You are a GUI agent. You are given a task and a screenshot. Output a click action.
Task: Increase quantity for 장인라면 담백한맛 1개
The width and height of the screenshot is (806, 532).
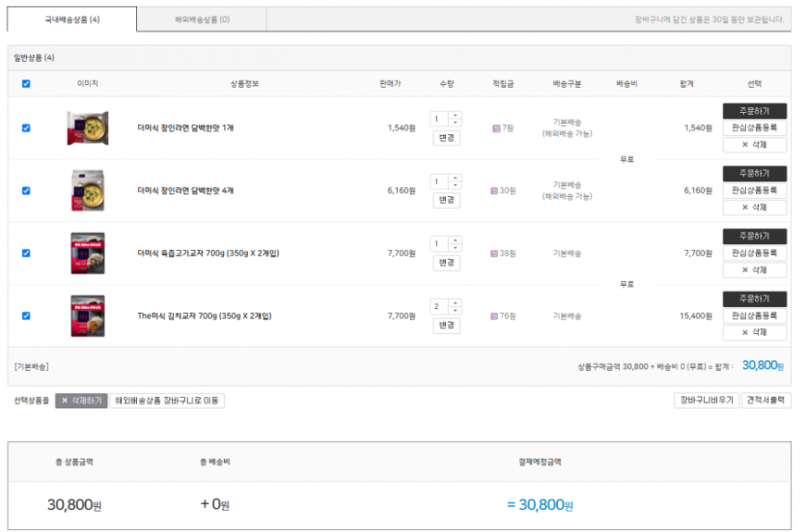click(x=456, y=115)
